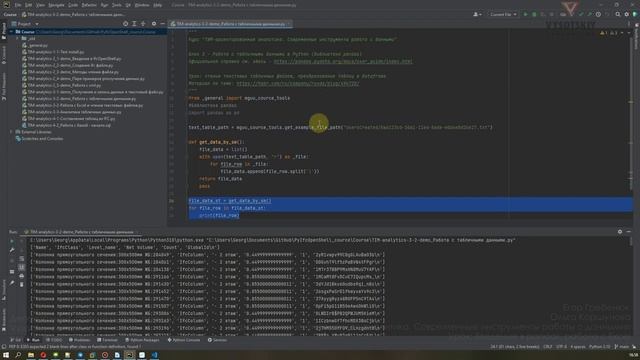The image size is (640, 360).
Task: Open the Project vertical tool window tab
Action: pos(4,31)
